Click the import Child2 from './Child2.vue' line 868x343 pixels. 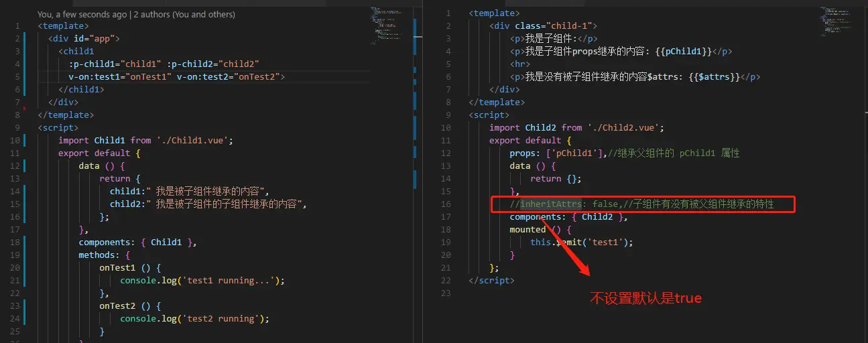[576, 128]
